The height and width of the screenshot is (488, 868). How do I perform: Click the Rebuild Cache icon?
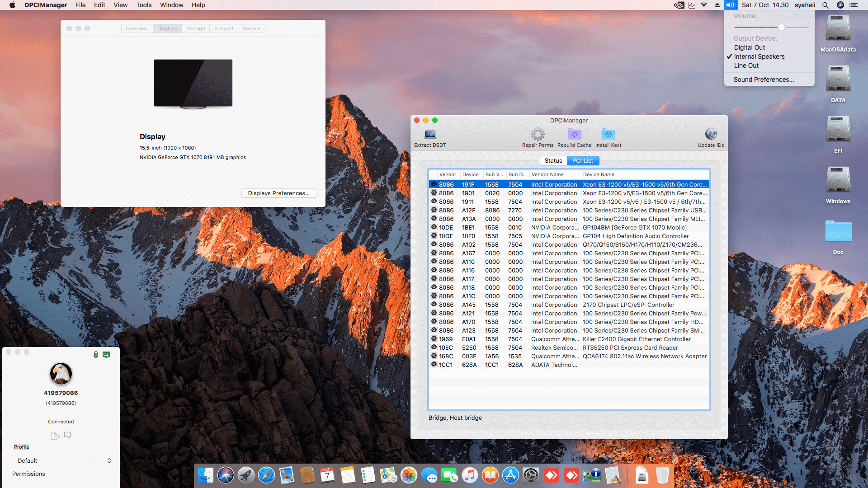click(x=574, y=134)
